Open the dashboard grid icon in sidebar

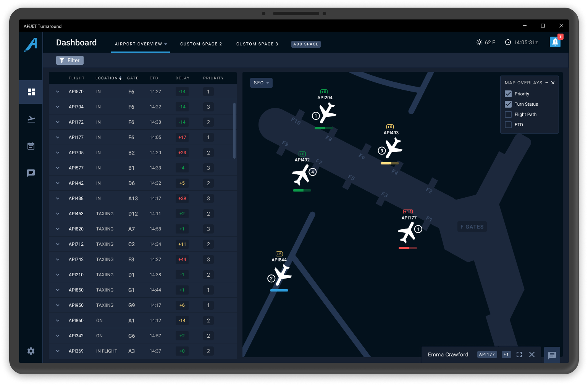point(31,92)
